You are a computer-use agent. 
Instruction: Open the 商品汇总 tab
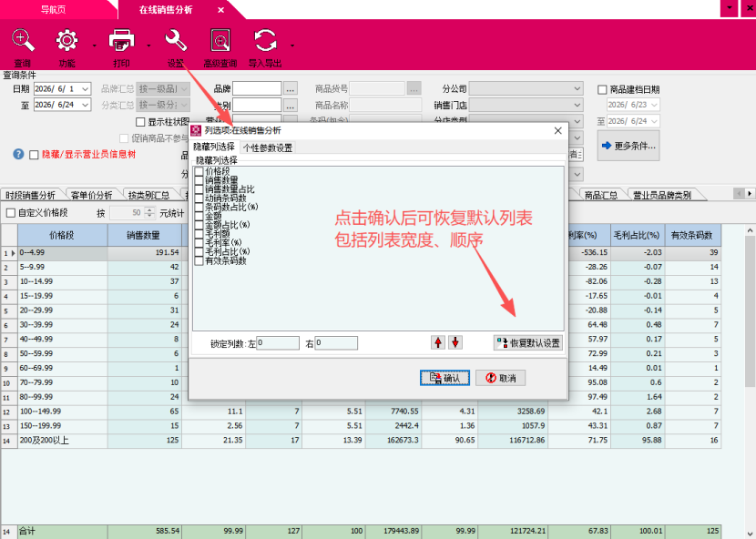601,195
